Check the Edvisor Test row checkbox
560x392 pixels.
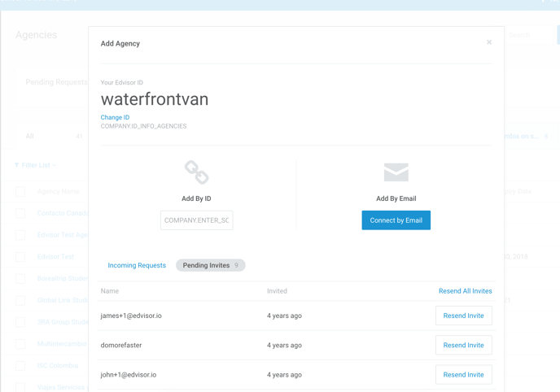point(20,257)
